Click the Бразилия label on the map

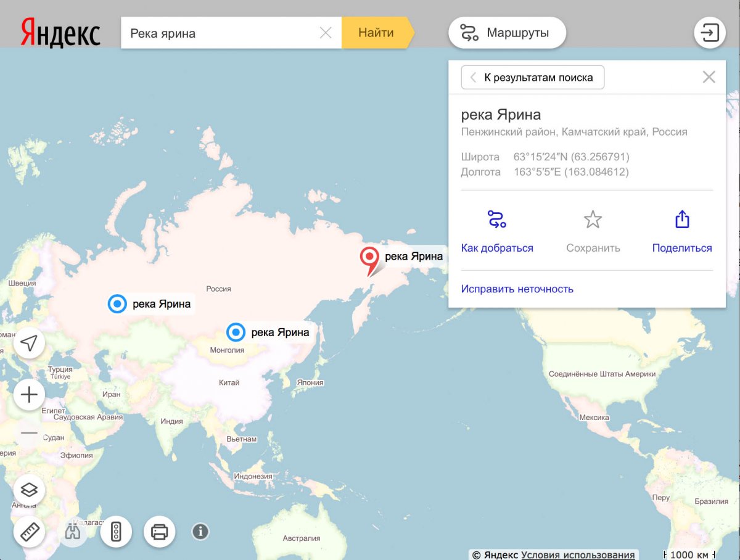click(x=711, y=501)
